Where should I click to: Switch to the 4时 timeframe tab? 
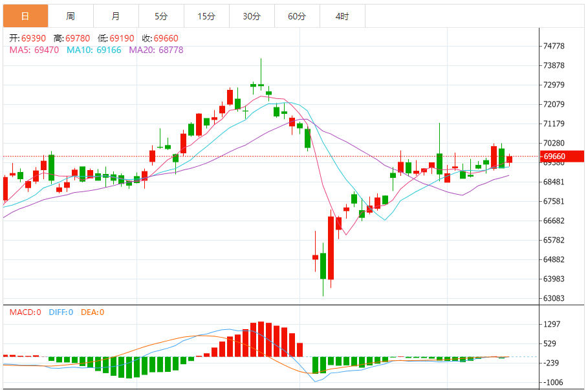click(342, 16)
